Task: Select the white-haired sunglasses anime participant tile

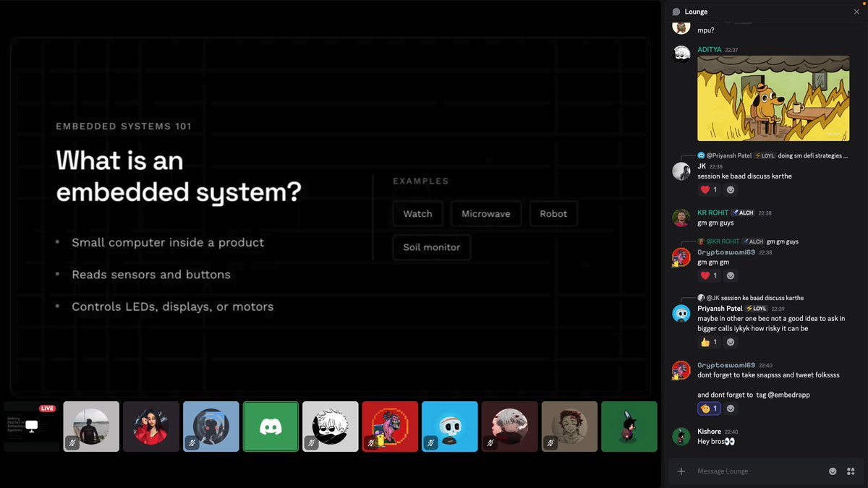Action: [x=331, y=427]
